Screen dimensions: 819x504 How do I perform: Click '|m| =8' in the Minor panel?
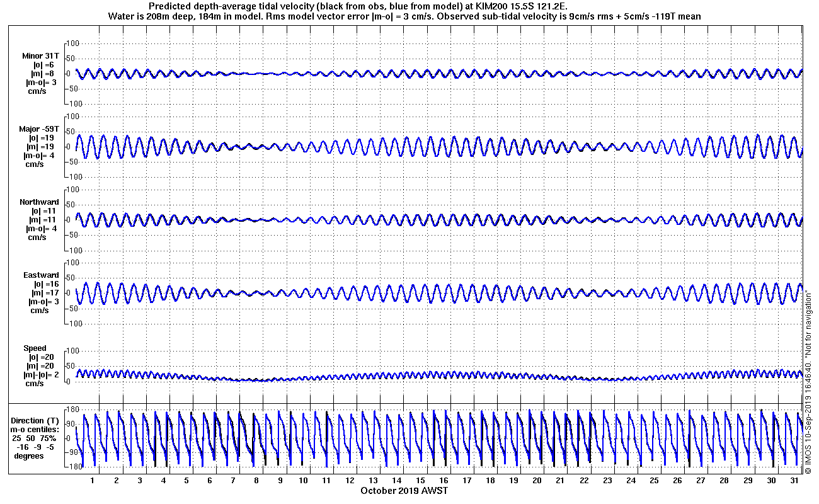click(x=43, y=74)
